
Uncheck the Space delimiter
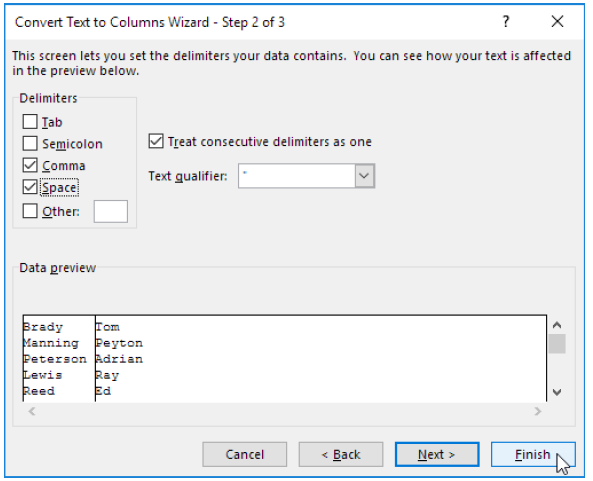click(x=30, y=187)
